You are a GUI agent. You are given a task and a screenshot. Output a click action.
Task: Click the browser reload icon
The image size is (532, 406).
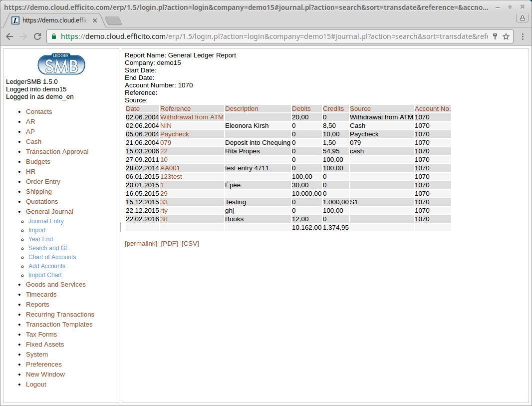(37, 36)
